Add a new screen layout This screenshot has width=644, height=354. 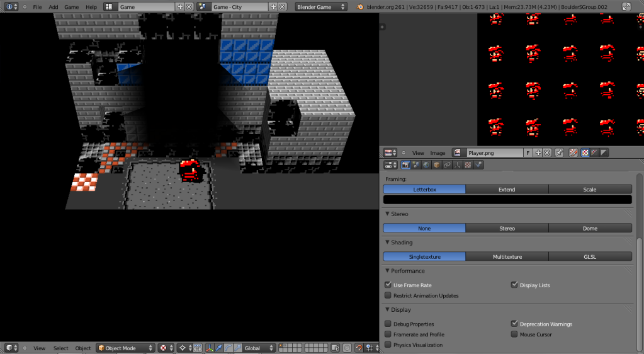coord(180,6)
